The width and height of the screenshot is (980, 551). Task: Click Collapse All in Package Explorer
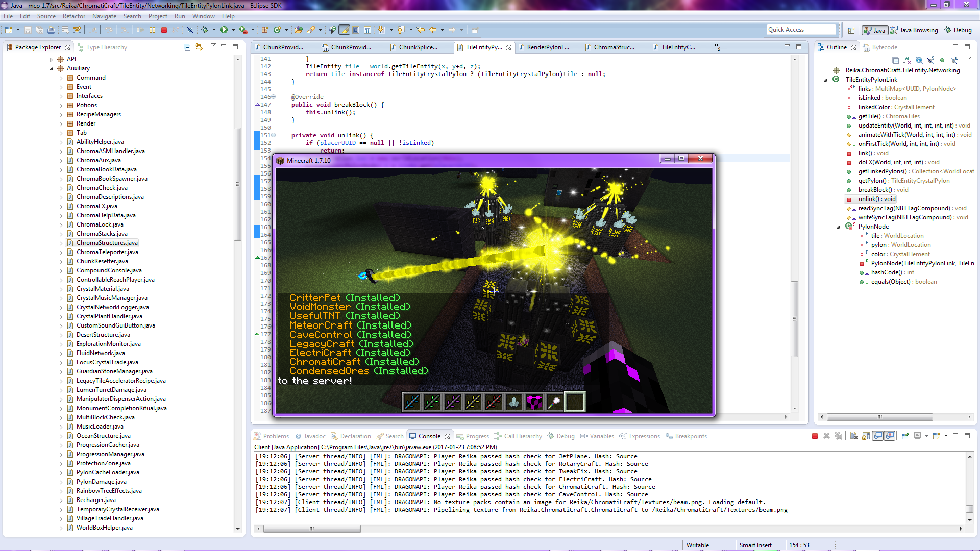pyautogui.click(x=187, y=47)
